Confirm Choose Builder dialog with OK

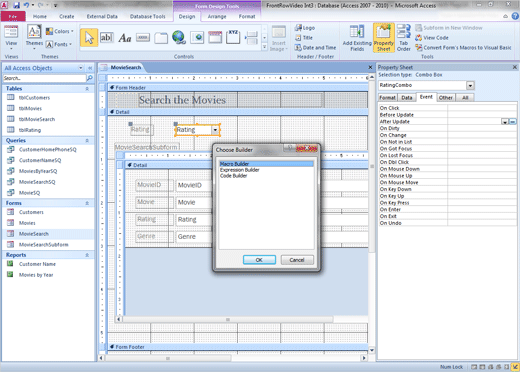tap(259, 260)
